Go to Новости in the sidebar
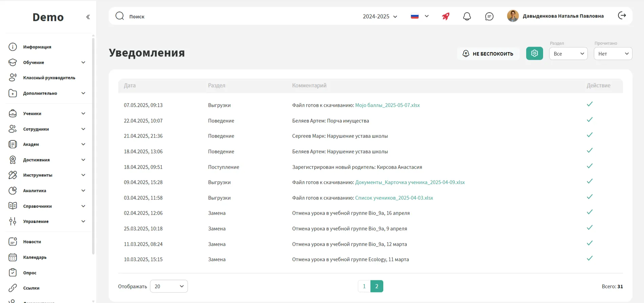The height and width of the screenshot is (303, 644). click(x=32, y=242)
